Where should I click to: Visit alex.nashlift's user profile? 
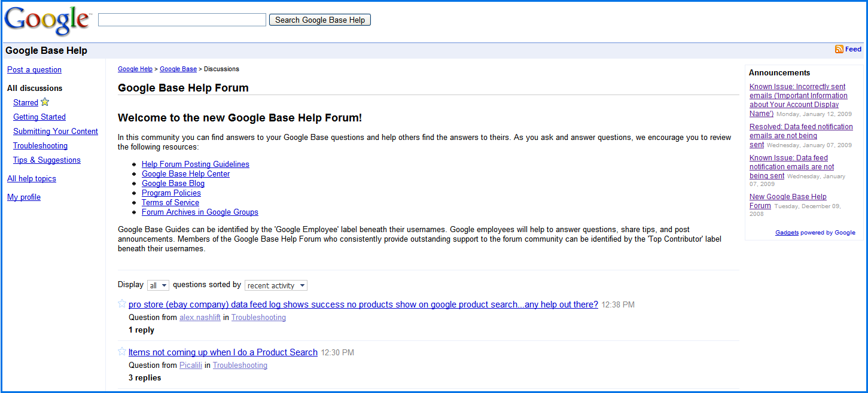200,318
